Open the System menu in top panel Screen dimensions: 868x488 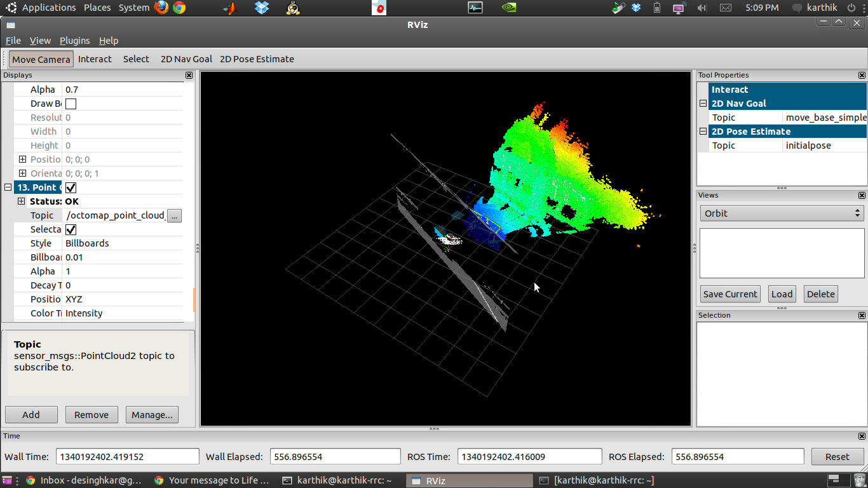(x=134, y=8)
